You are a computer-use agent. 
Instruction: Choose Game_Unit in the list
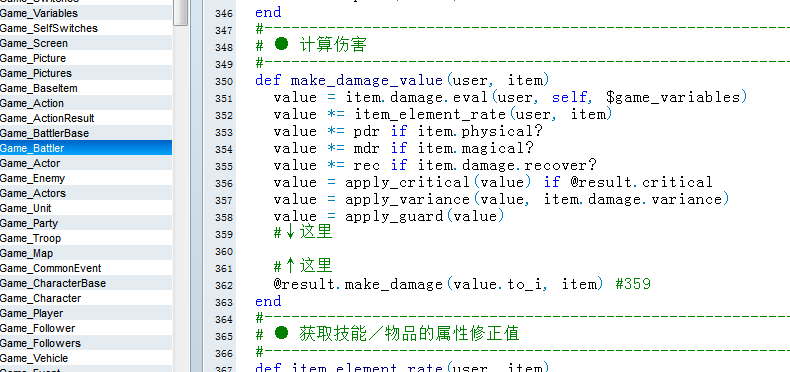(86, 208)
